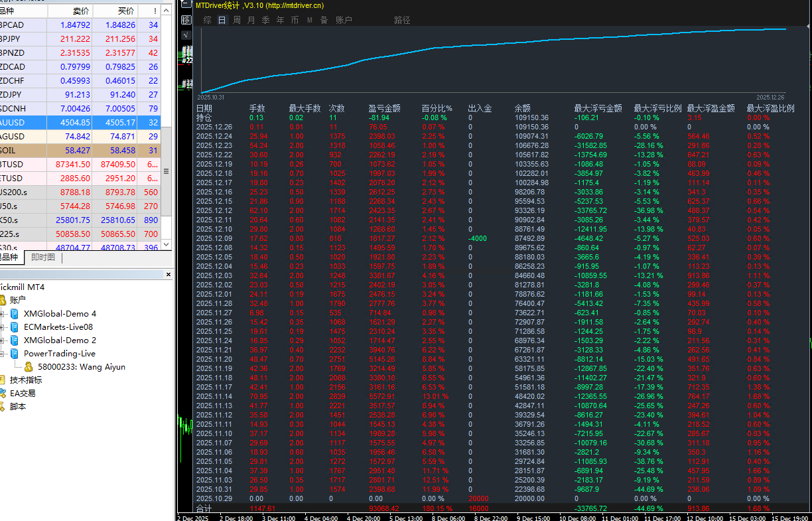Click the XMGlobal-Demo 4 server icon
812x521 pixels.
[15, 314]
